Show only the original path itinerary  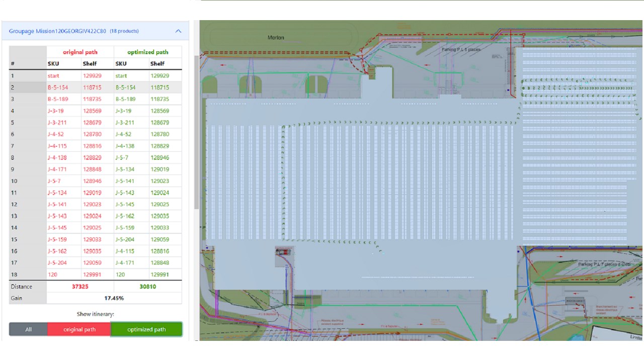click(79, 329)
